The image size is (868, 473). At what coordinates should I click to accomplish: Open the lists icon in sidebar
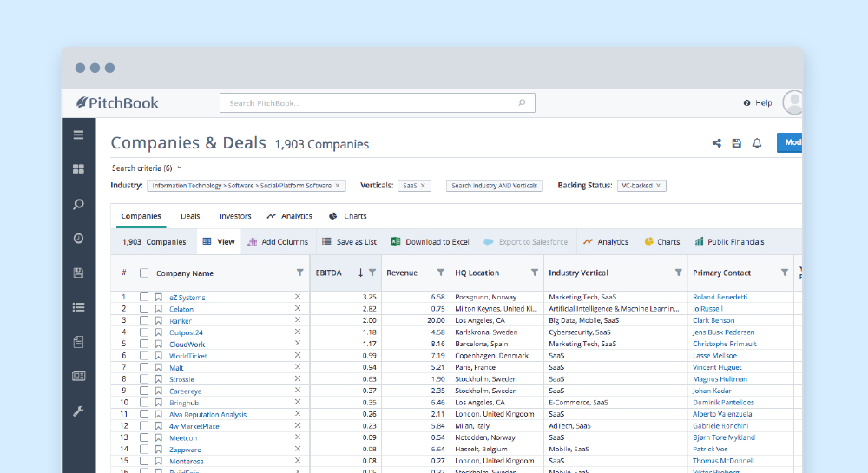[x=79, y=307]
